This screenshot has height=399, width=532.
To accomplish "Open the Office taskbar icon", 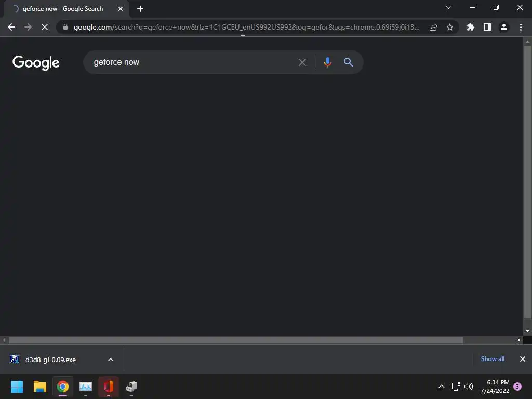I will [109, 387].
